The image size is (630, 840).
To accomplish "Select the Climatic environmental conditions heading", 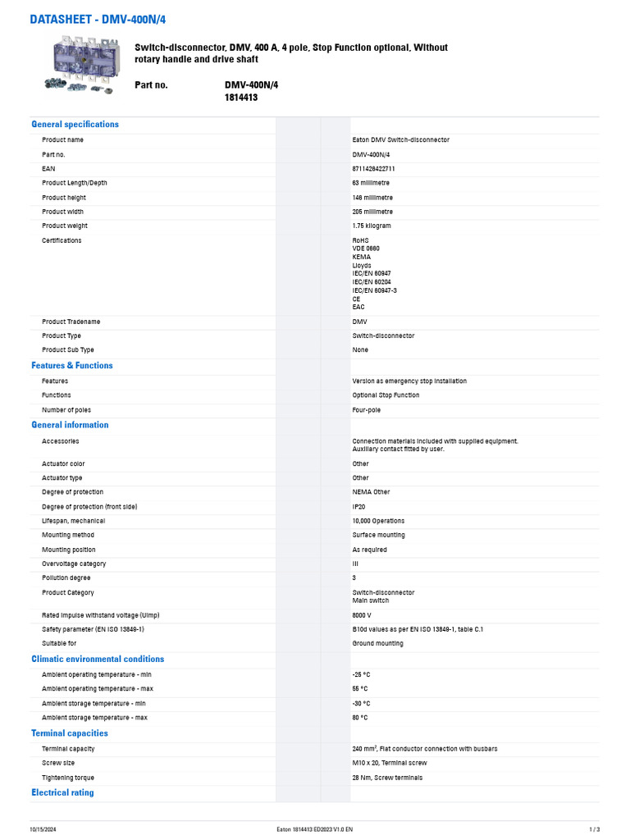I will [98, 660].
